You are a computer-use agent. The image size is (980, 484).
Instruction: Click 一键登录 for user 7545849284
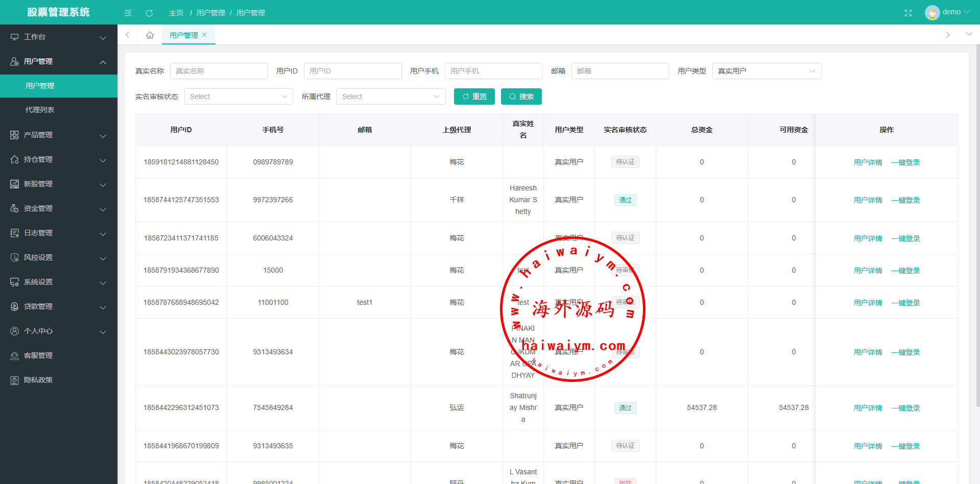click(x=905, y=408)
